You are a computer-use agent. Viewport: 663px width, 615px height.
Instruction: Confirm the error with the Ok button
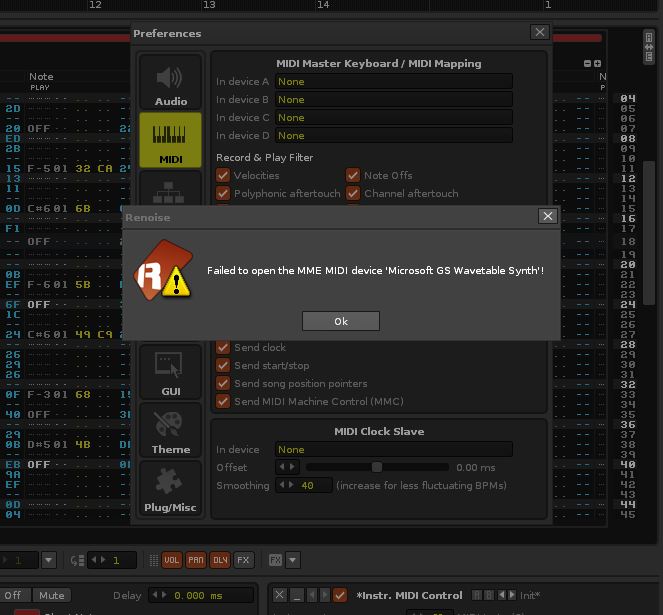341,321
